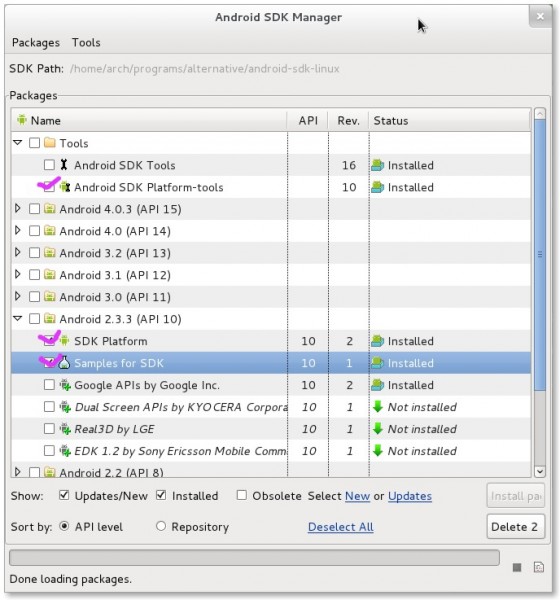Expand Android 4.0 (API 14)
The image size is (560, 600).
(x=18, y=230)
